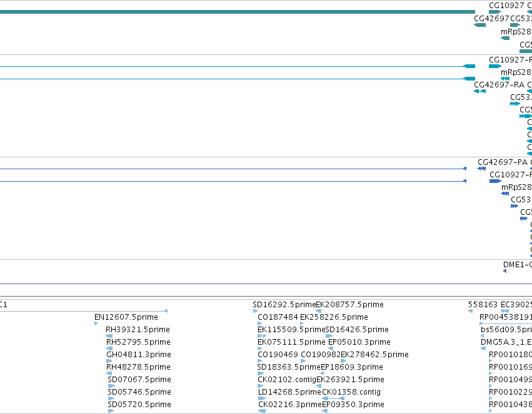This screenshot has height=414, width=532.
Task: Click the EK115509.5prime label
Action: (x=291, y=330)
